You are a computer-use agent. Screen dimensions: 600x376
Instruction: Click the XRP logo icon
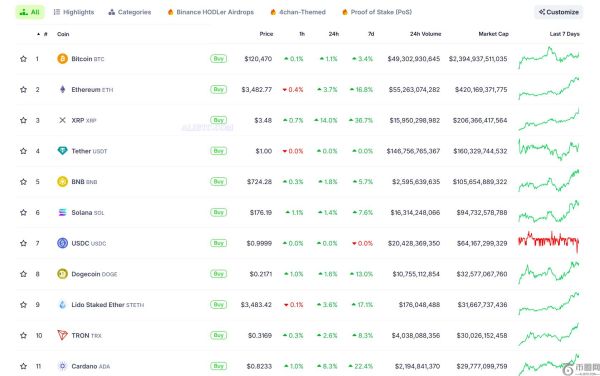(62, 120)
